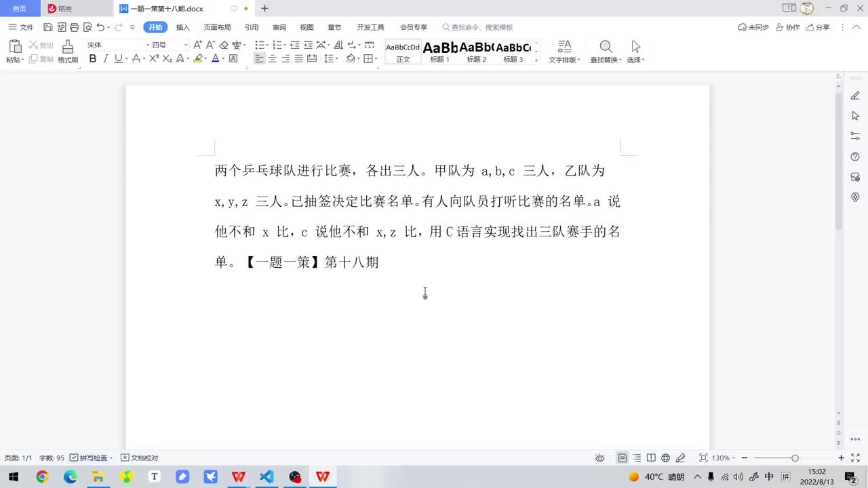
Task: Open Print Preview from quick access toolbar
Action: coord(87,27)
